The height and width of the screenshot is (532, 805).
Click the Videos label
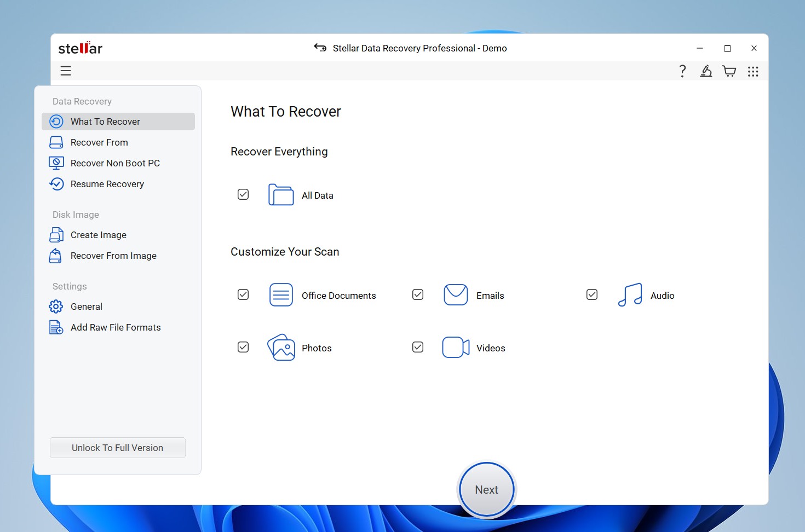(x=491, y=348)
